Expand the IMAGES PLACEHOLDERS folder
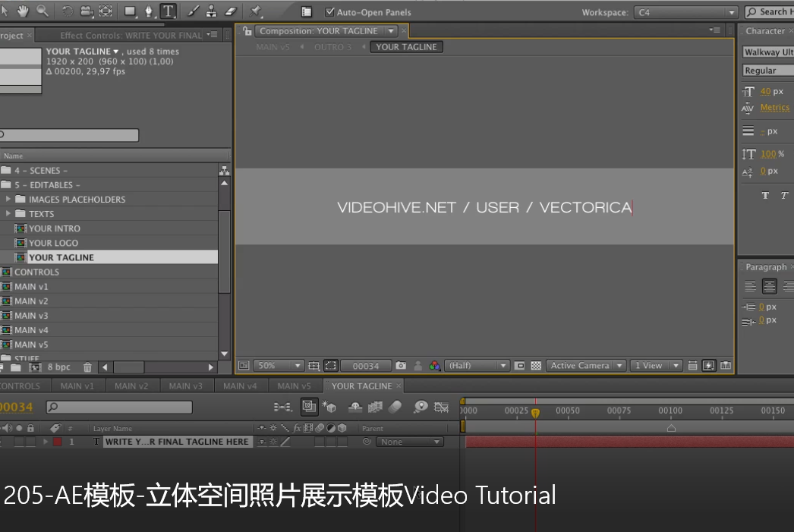 (8, 200)
